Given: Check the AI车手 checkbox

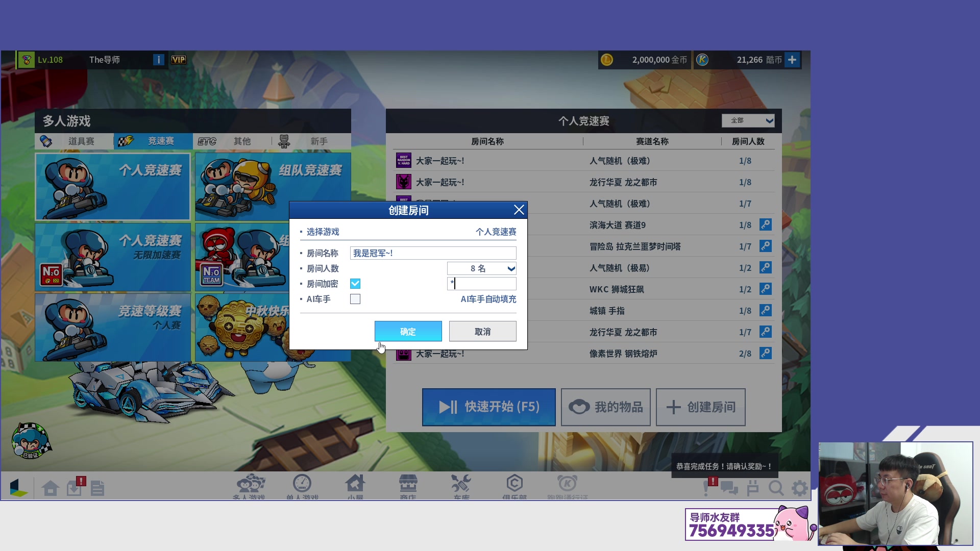Looking at the screenshot, I should coord(355,299).
